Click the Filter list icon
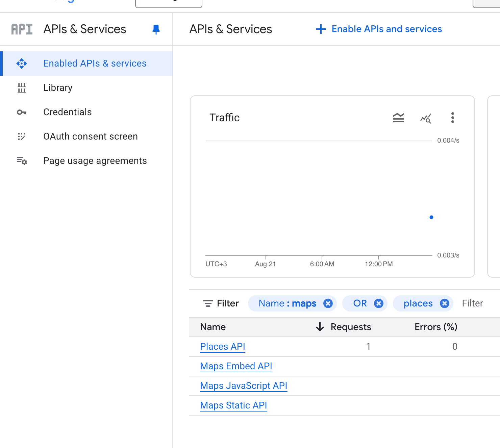 [208, 303]
